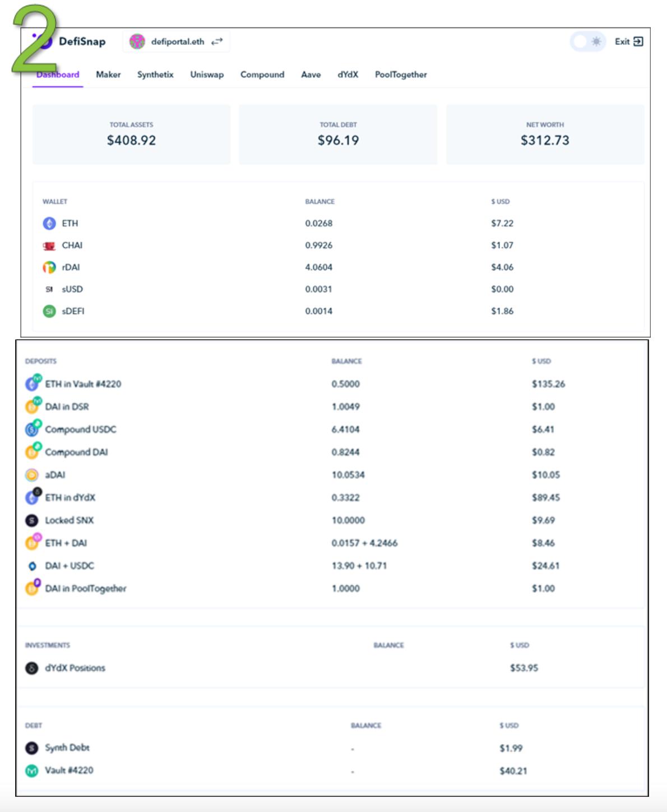Click the Vault #4220 debt icon
The image size is (667, 812).
click(x=32, y=771)
